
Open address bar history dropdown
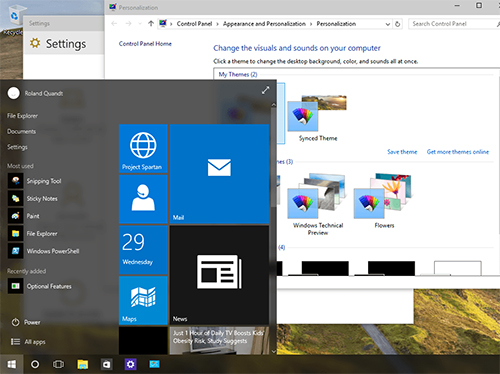[x=388, y=24]
